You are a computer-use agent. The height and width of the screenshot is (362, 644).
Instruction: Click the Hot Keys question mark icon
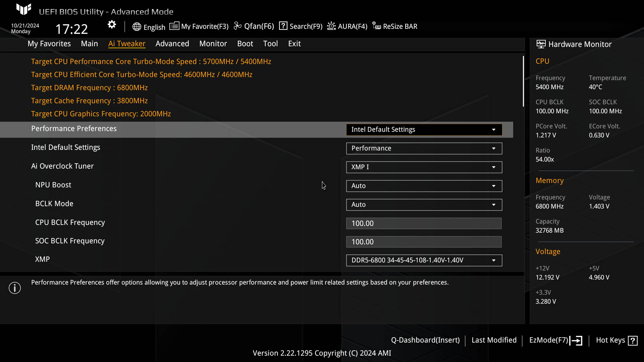coord(633,341)
